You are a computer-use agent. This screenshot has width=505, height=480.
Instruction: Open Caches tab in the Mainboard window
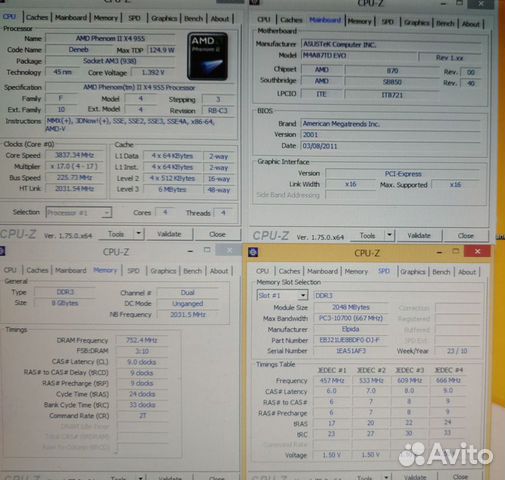pyautogui.click(x=291, y=20)
